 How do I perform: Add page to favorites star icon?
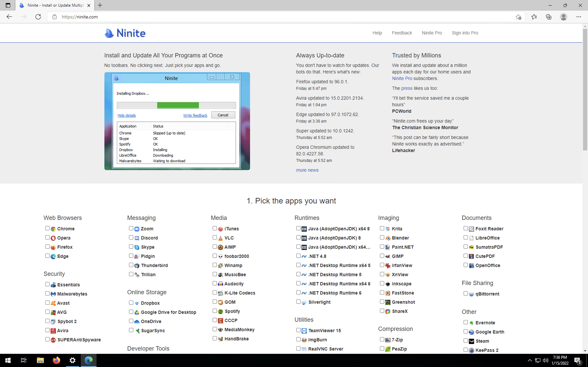518,17
